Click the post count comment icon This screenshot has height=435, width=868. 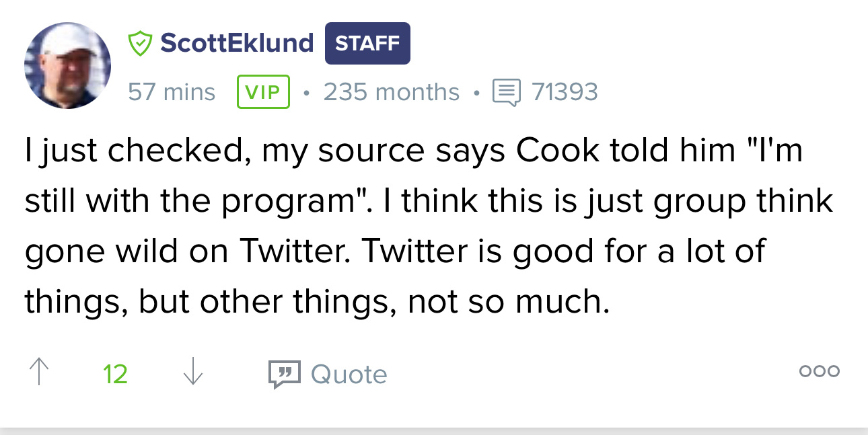point(507,92)
